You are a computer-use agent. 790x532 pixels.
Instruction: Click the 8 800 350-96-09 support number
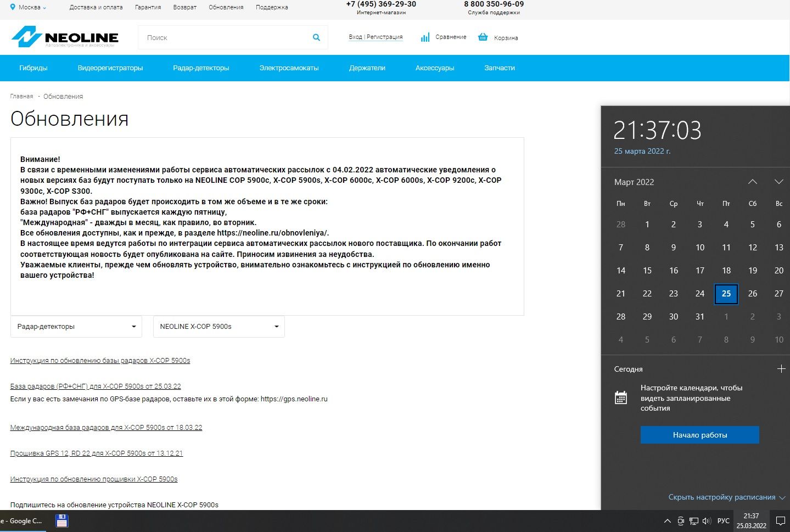tap(494, 4)
